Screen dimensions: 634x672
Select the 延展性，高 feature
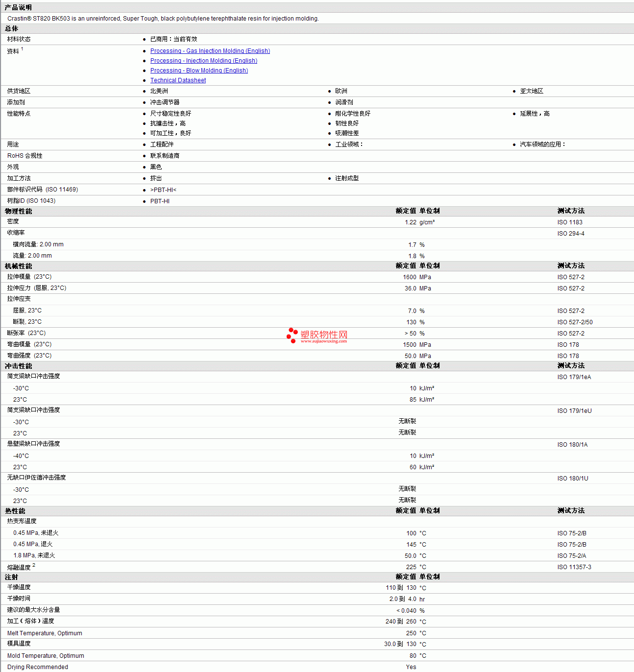[535, 114]
